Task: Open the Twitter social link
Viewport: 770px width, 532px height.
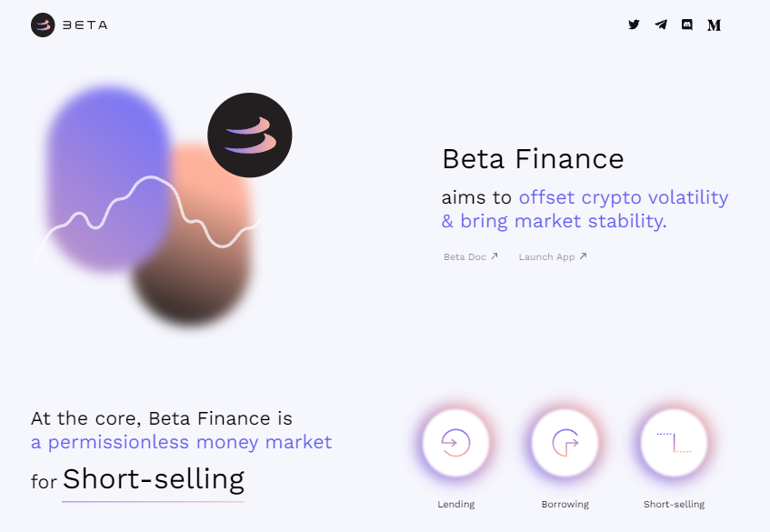Action: (634, 25)
